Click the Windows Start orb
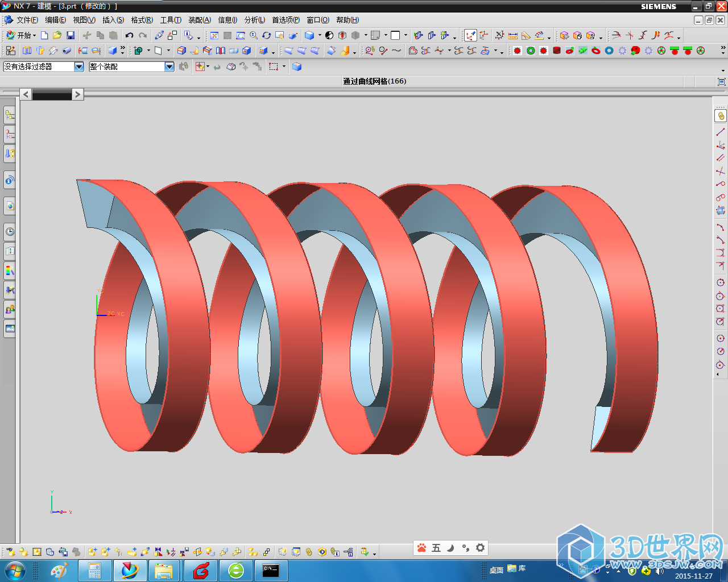This screenshot has width=728, height=582. tap(14, 571)
